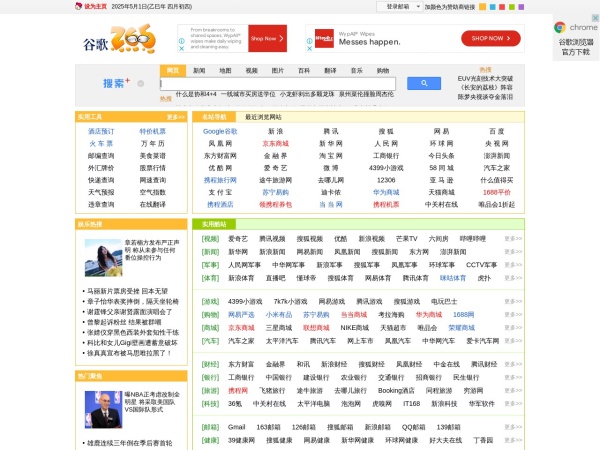Switch to the 新闻 search tab
This screenshot has height=450, width=600.
click(199, 70)
